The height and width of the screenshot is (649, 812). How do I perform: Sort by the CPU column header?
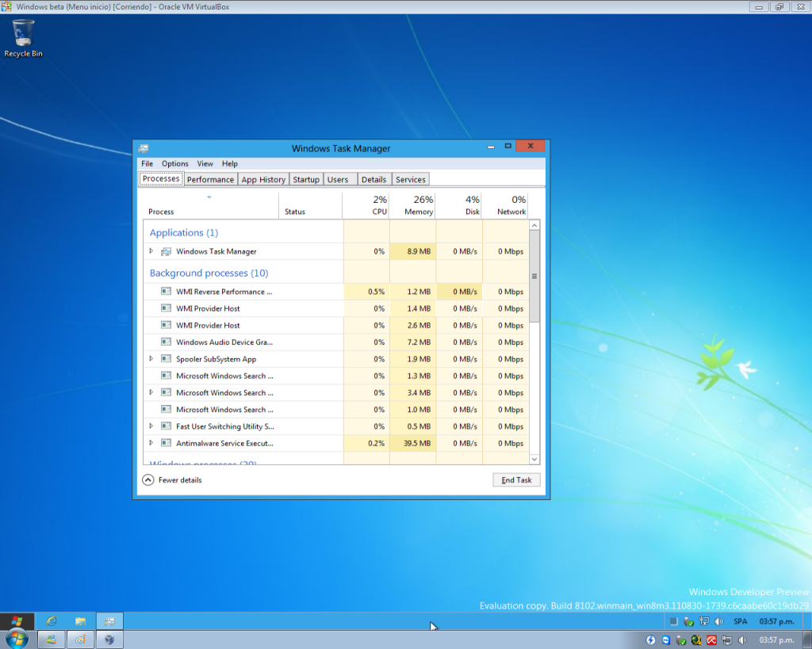[x=366, y=205]
